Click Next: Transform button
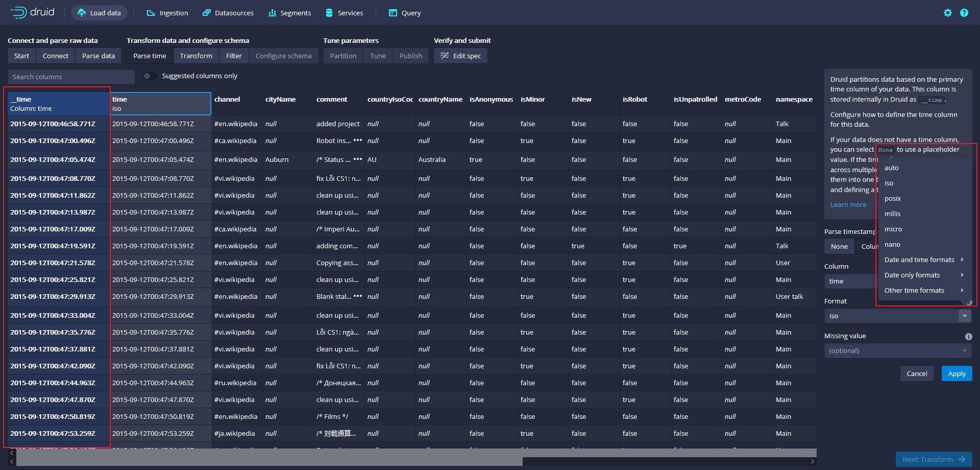The height and width of the screenshot is (470, 980). 934,459
